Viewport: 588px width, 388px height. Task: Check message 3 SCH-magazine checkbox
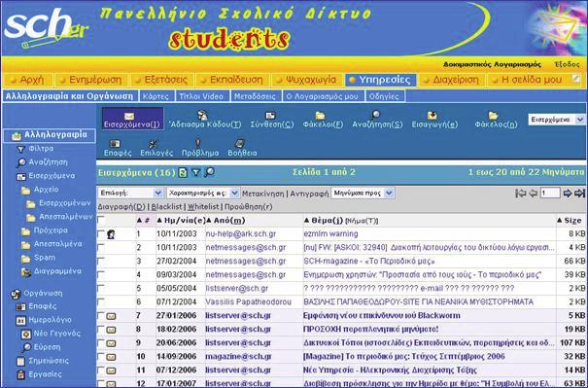[100, 261]
